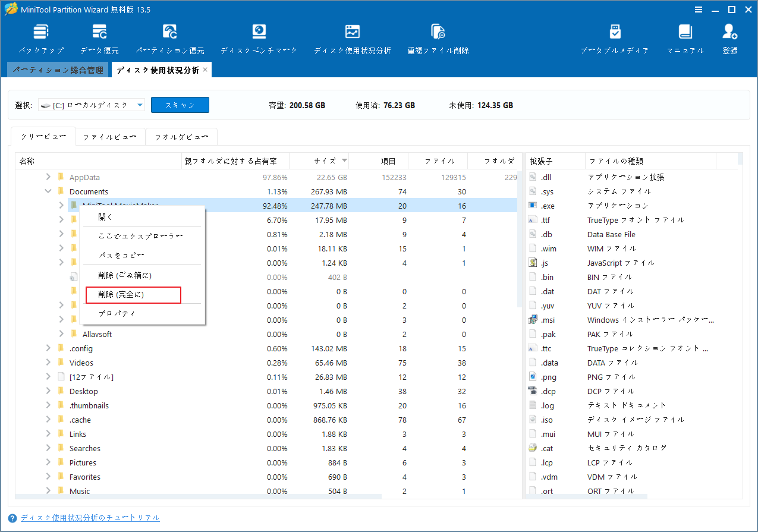Open the 重複ファイル削除 tool
Screen dimensions: 758x532
point(438,37)
